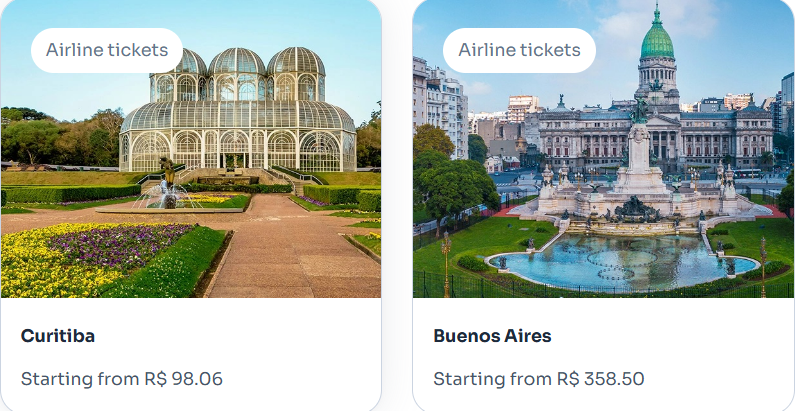Click the Starting from R$ 358.50 price
Image resolution: width=799 pixels, height=411 pixels.
[x=538, y=379]
